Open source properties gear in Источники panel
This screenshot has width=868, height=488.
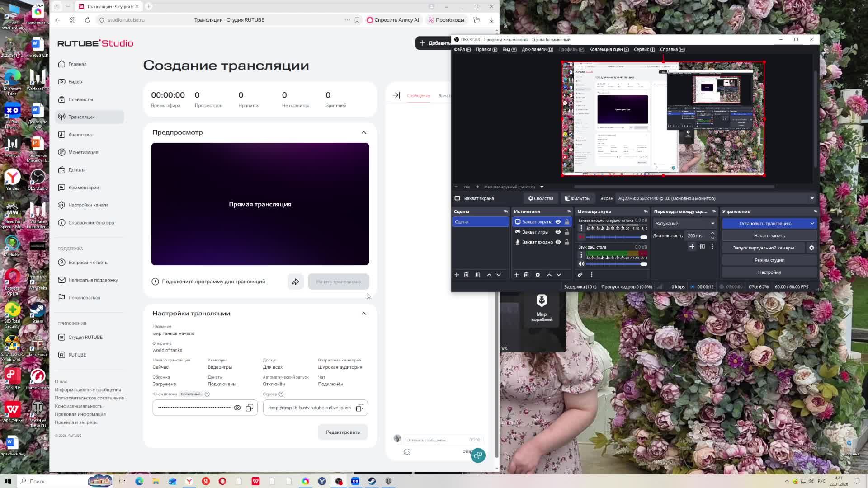coord(538,275)
